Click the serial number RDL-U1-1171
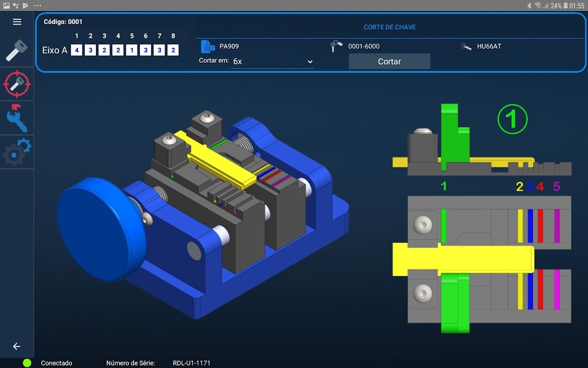Screen dimensions: 588x368 point(192,363)
